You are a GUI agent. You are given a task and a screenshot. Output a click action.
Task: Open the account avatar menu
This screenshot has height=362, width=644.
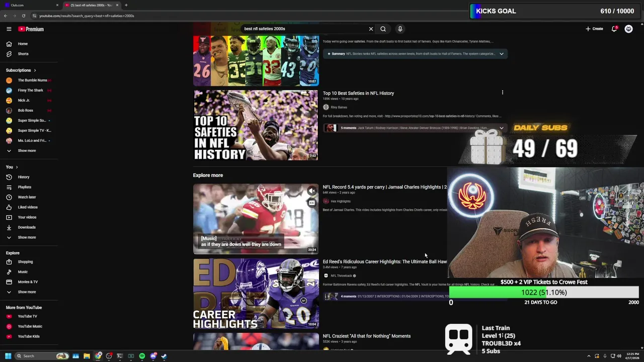click(x=628, y=29)
